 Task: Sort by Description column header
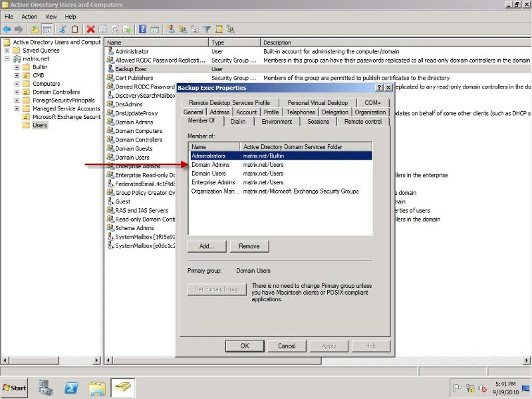click(396, 43)
